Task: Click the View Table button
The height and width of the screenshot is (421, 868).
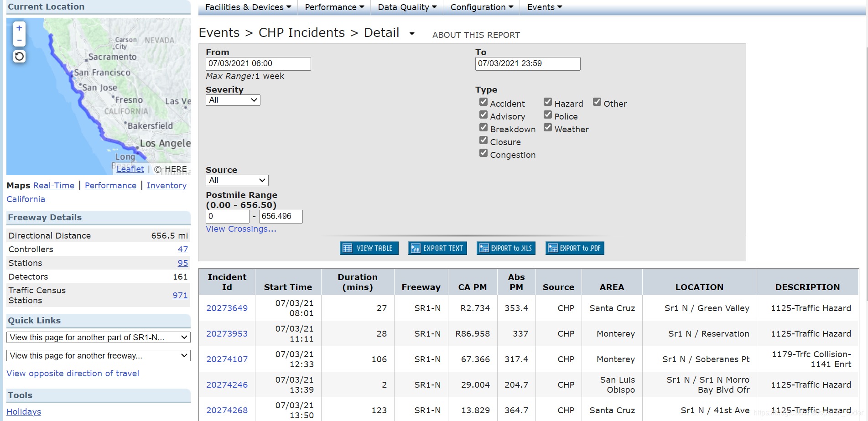Action: (x=369, y=248)
